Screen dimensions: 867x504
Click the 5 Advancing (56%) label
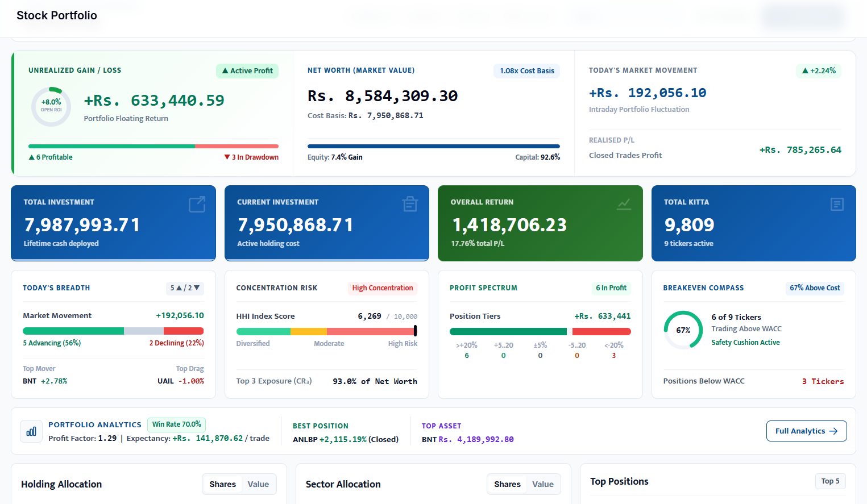(52, 343)
